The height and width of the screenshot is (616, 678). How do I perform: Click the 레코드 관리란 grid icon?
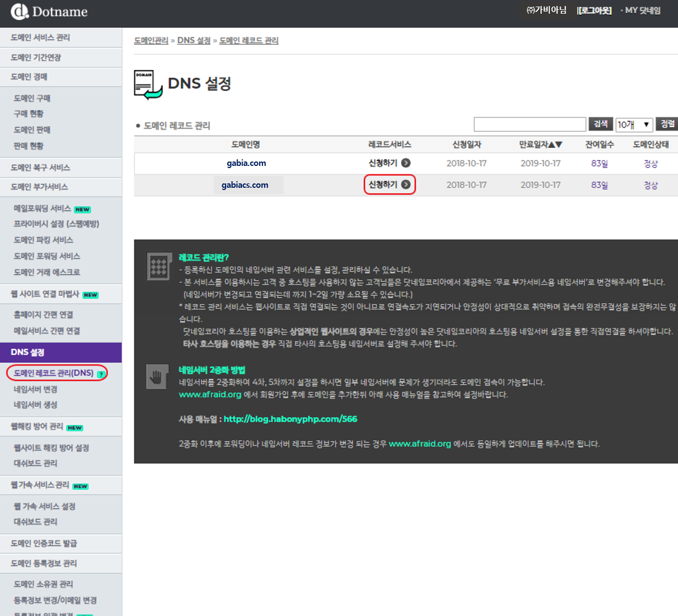click(158, 267)
